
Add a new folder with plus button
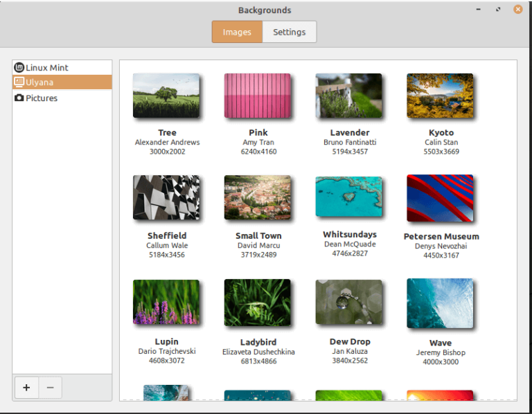(26, 387)
